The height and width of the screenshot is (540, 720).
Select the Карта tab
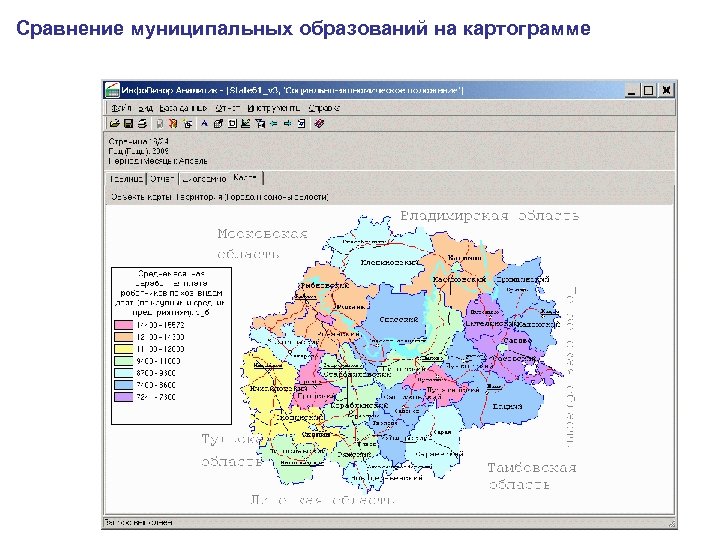tap(246, 178)
